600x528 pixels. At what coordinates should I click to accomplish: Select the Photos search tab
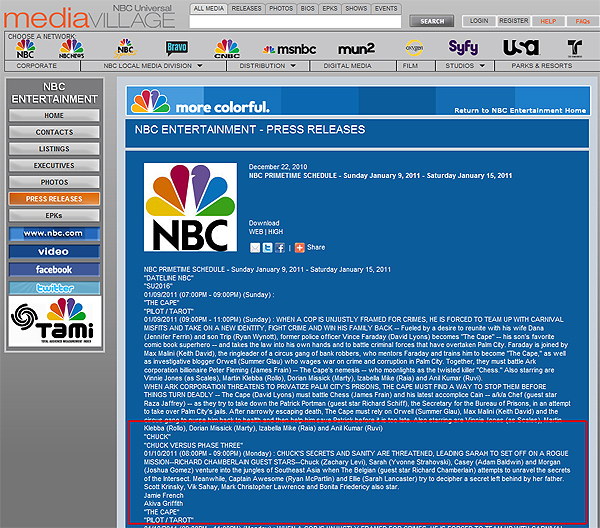[x=283, y=7]
